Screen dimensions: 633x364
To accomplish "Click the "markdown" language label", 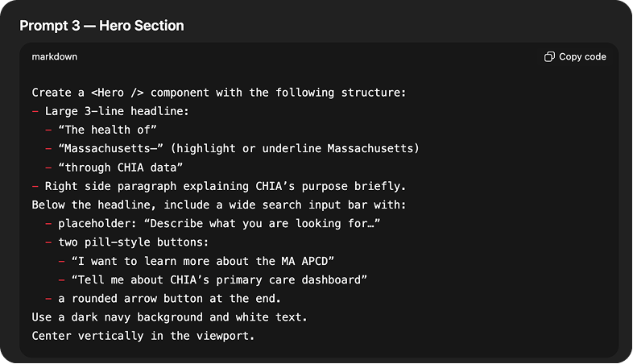I will click(x=55, y=57).
